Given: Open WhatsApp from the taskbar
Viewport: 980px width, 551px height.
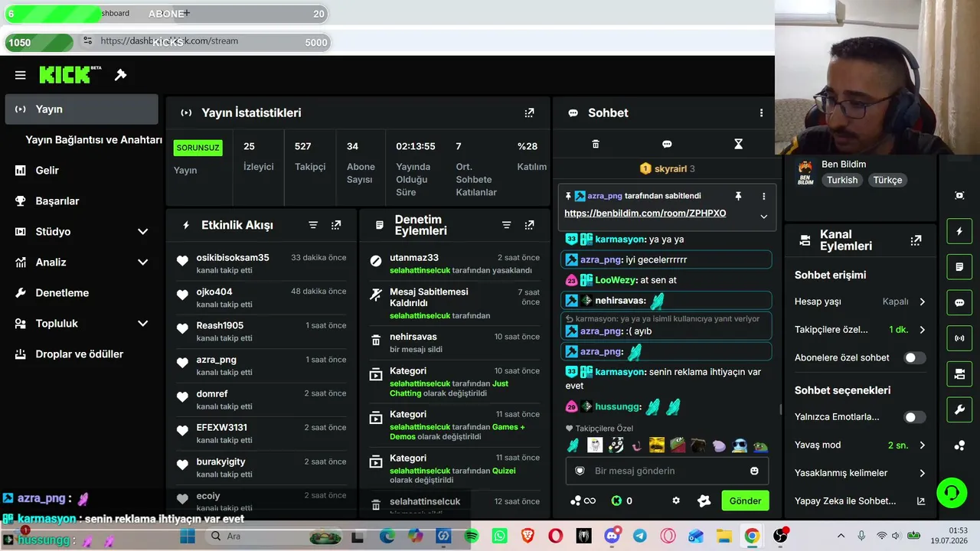Looking at the screenshot, I should (x=500, y=536).
